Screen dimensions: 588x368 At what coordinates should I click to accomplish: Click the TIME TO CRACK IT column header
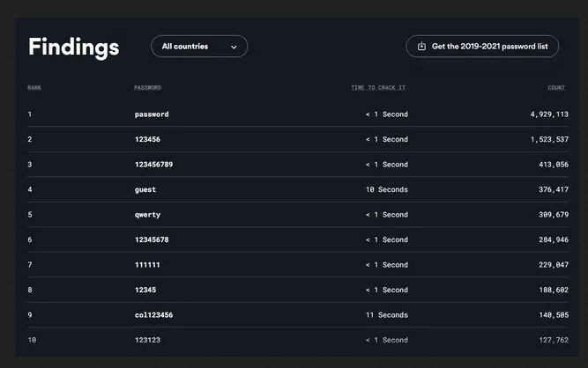pyautogui.click(x=378, y=88)
